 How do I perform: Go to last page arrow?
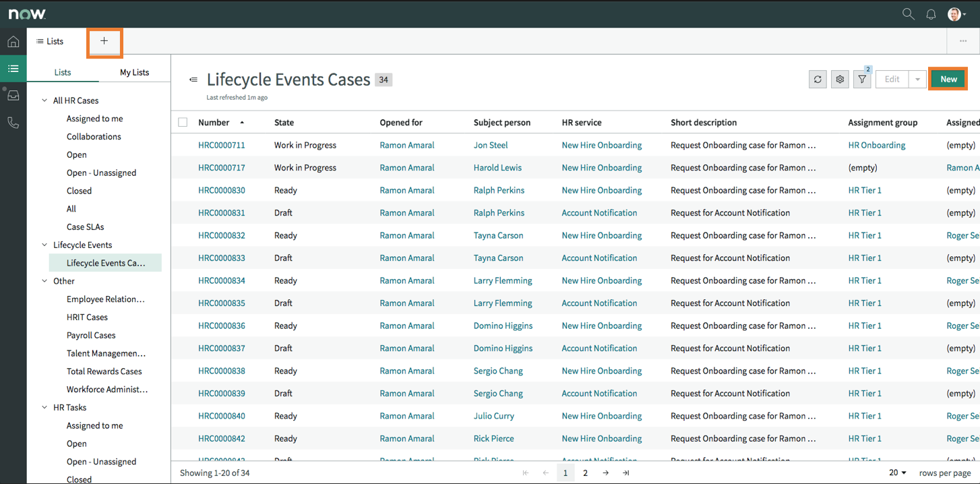click(626, 473)
